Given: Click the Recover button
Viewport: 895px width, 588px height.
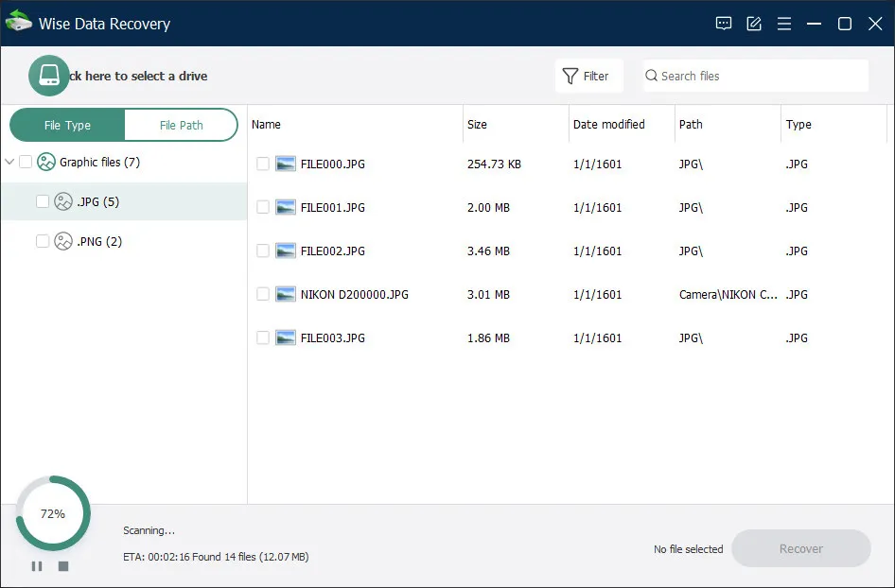Looking at the screenshot, I should click(x=800, y=548).
